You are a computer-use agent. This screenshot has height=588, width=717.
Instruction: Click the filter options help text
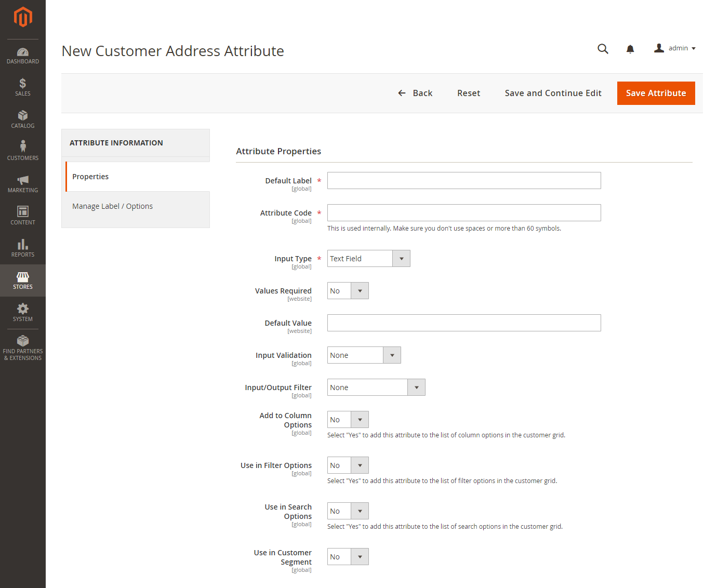click(x=442, y=480)
